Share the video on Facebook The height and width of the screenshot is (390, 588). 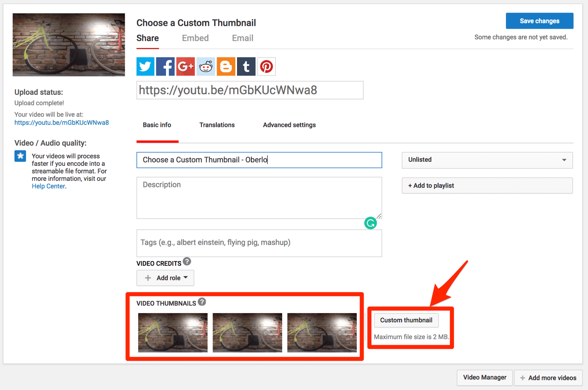coord(165,66)
